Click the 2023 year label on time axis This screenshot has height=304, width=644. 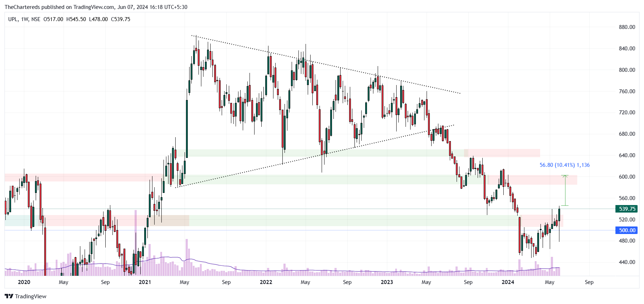[x=387, y=282]
